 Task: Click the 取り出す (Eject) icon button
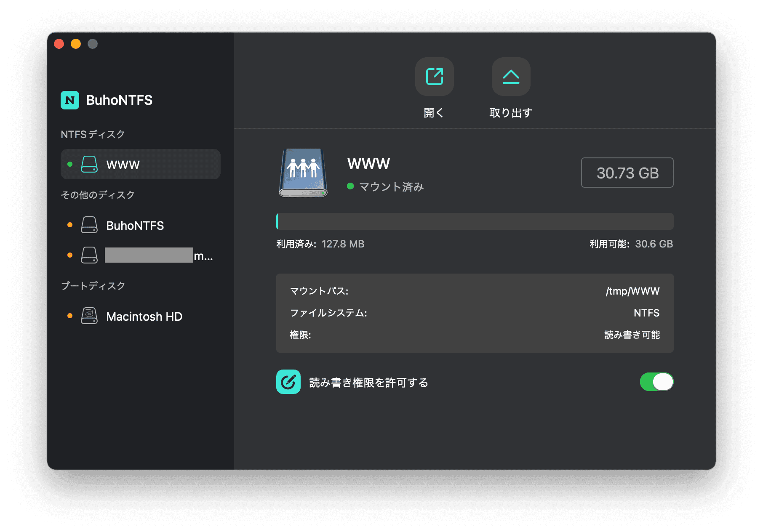click(x=511, y=77)
